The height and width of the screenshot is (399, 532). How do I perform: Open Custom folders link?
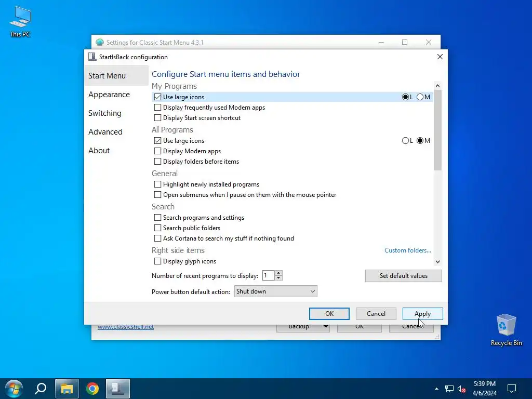coord(407,250)
